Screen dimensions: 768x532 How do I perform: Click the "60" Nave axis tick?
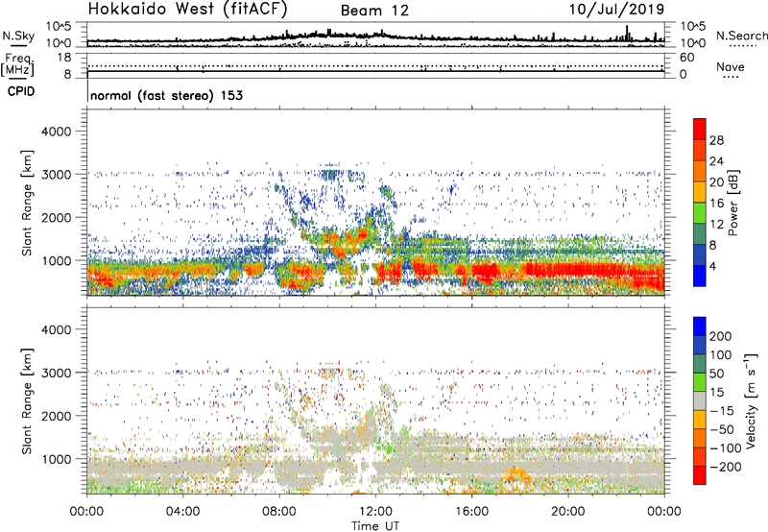click(x=686, y=58)
